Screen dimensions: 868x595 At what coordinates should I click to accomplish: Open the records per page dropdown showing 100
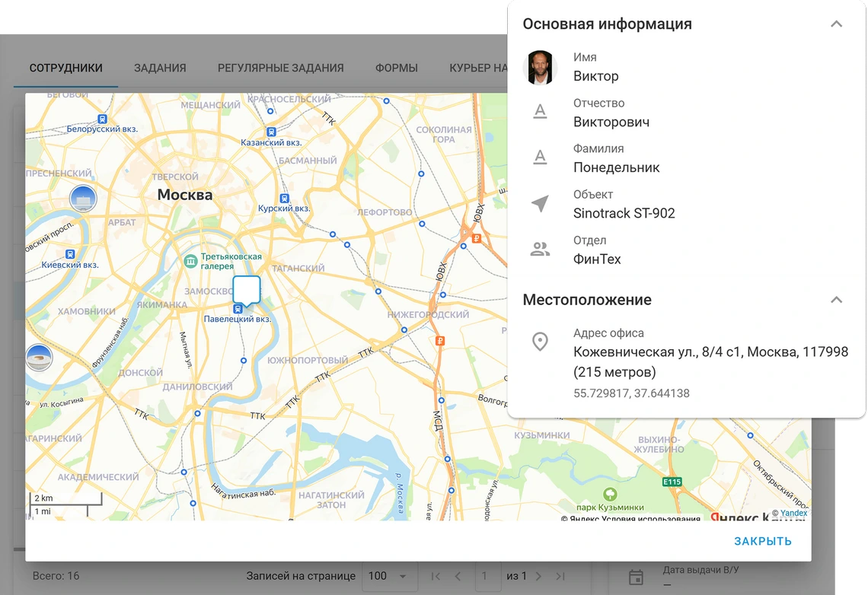point(390,576)
